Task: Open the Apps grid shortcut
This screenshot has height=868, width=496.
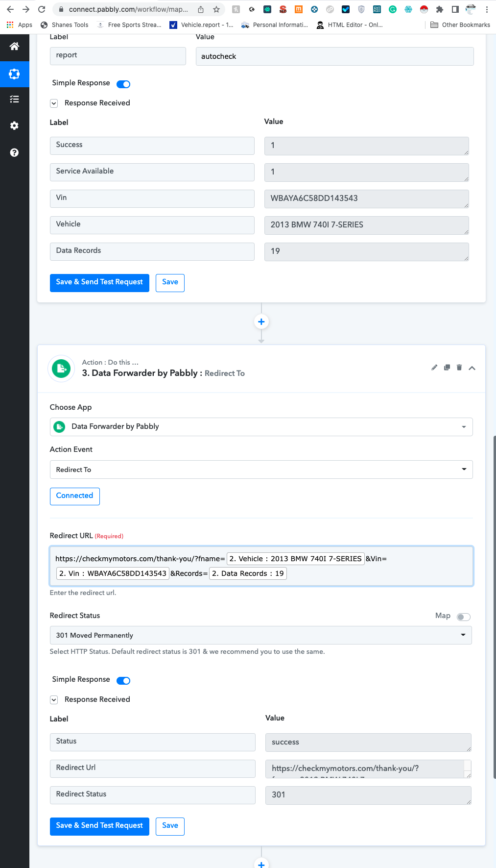Action: [19, 25]
